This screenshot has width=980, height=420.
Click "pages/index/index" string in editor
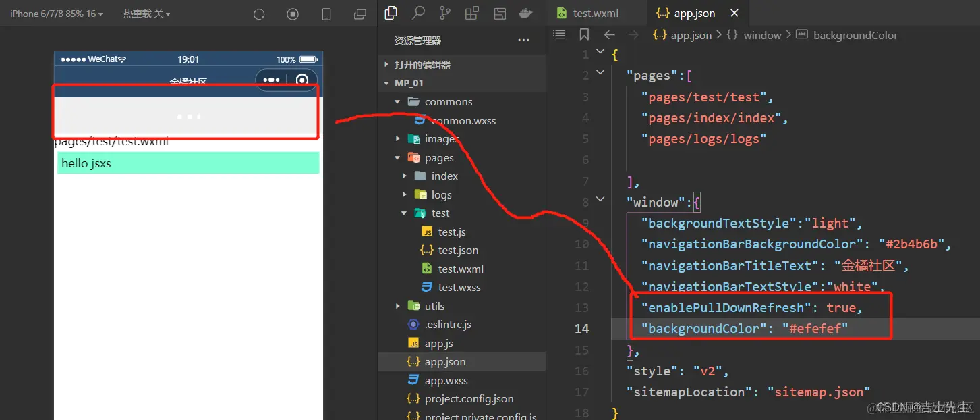(x=711, y=117)
